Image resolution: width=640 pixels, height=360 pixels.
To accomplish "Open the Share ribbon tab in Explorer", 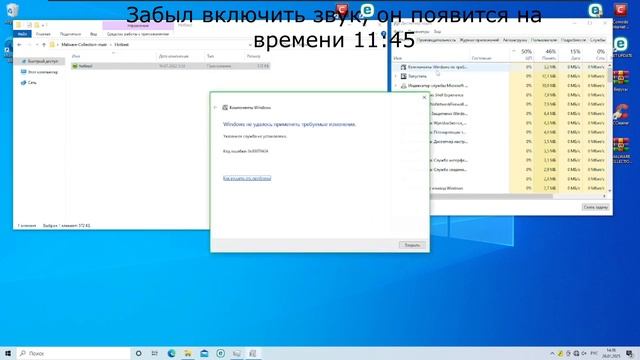I will pos(70,34).
